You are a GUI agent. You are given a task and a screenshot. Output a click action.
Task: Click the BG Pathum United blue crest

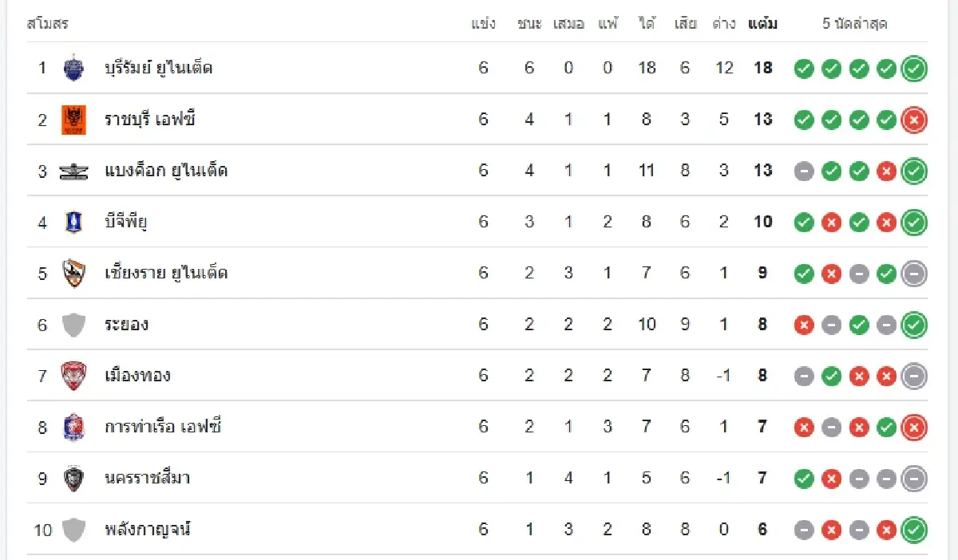point(73,222)
